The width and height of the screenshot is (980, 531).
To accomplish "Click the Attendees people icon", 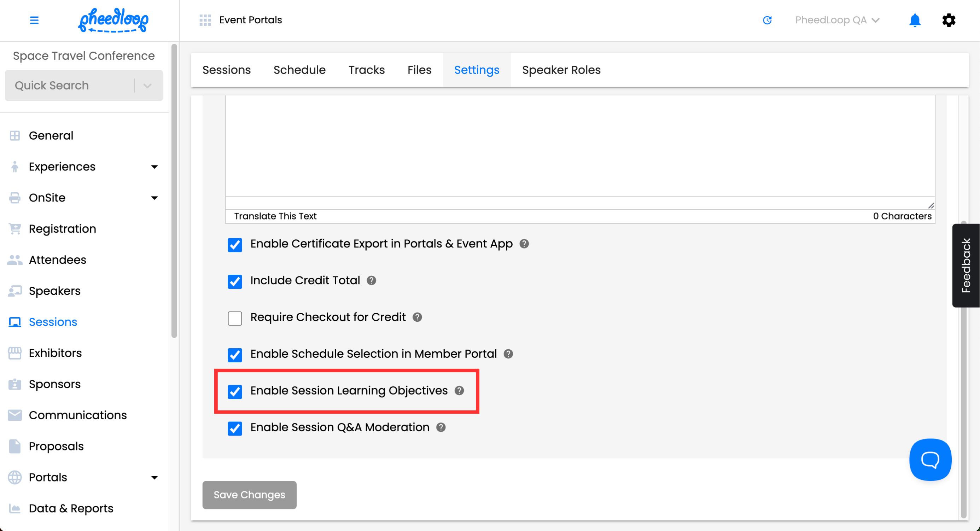I will pos(15,260).
